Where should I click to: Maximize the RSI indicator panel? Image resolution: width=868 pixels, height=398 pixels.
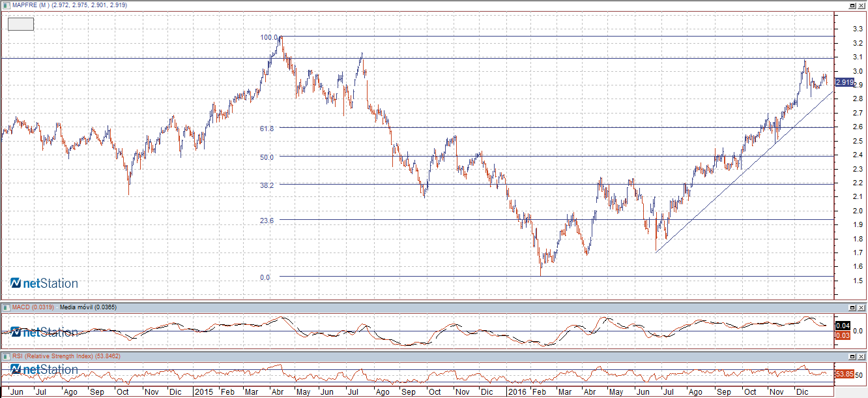click(852, 357)
